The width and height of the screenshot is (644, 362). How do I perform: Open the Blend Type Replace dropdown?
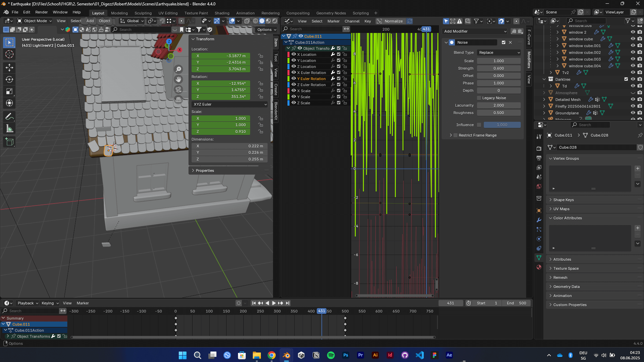click(499, 53)
